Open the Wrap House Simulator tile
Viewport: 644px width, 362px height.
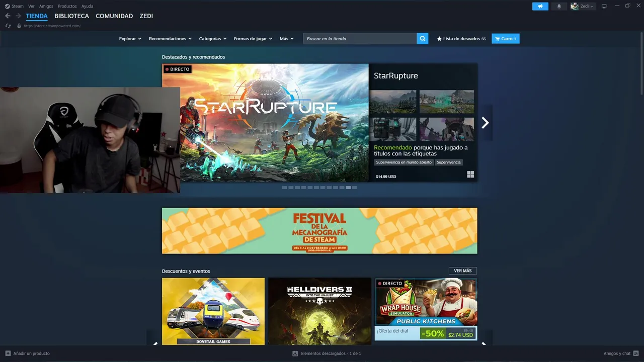[x=426, y=309]
